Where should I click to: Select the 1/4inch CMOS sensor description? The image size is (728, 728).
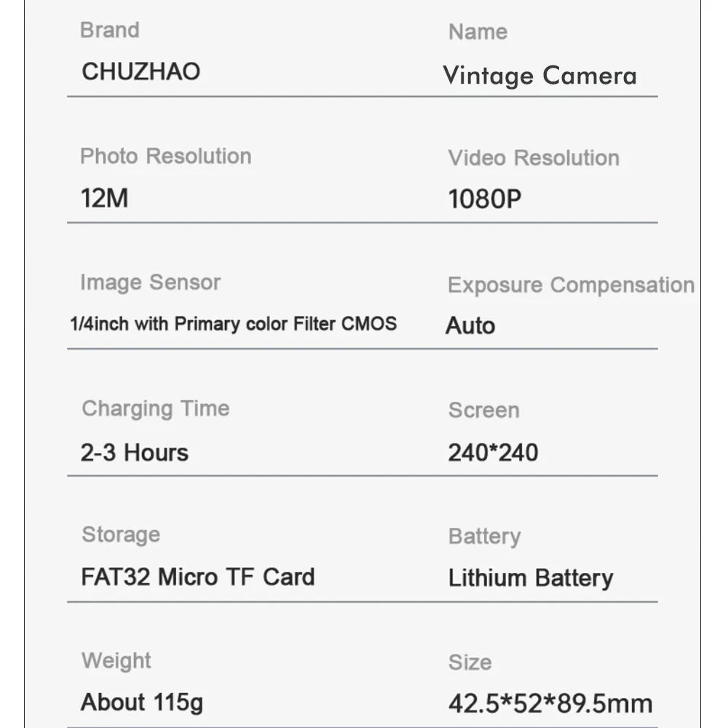coord(233,324)
